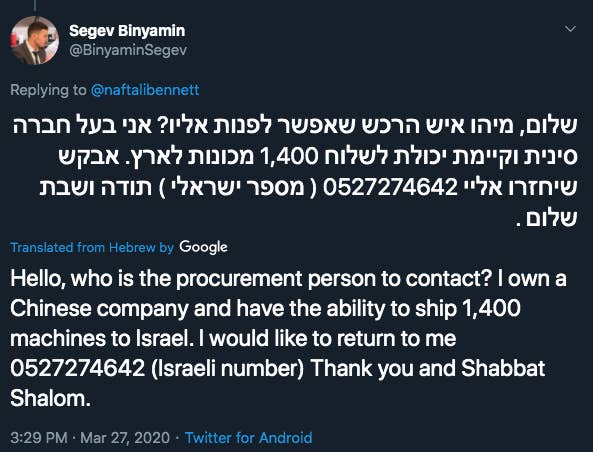
Task: Click the first line of Hebrew tweet text
Action: point(295,126)
